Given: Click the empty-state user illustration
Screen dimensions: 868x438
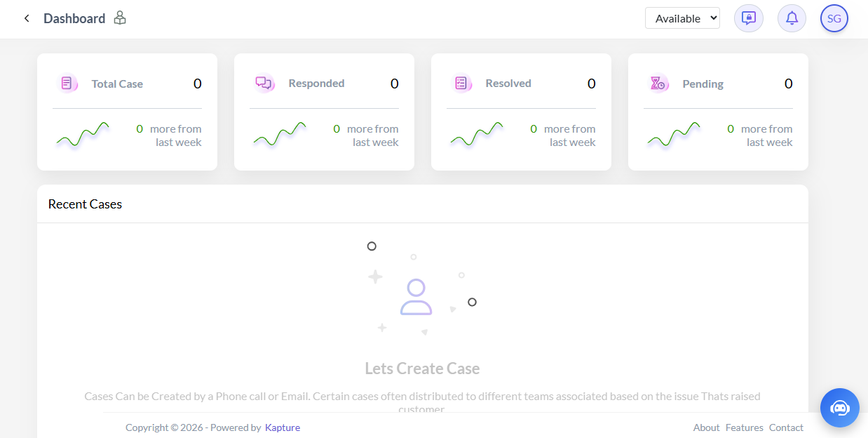Looking at the screenshot, I should pyautogui.click(x=416, y=297).
